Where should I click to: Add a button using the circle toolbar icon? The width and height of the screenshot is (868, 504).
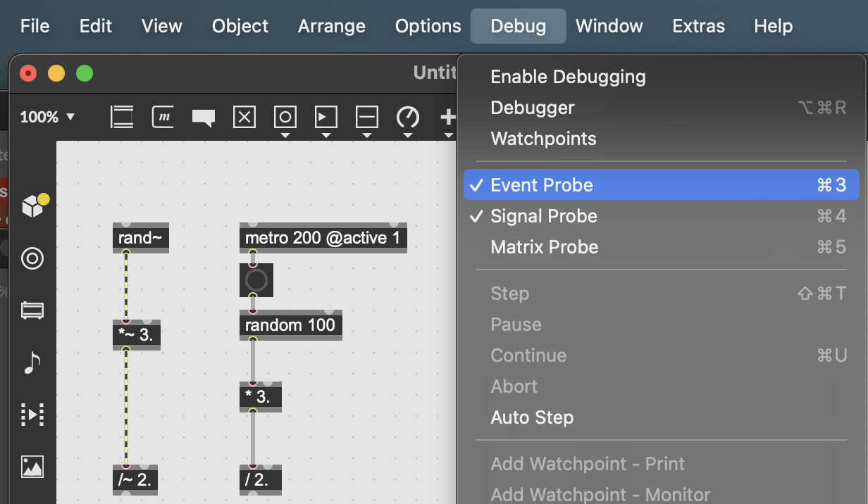point(285,118)
